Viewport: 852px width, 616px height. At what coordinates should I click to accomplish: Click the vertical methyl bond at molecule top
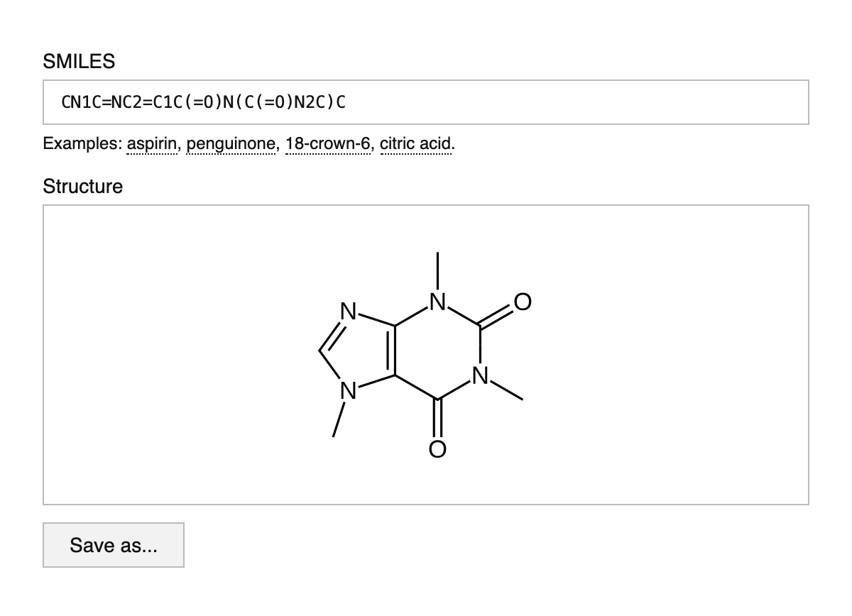click(438, 270)
